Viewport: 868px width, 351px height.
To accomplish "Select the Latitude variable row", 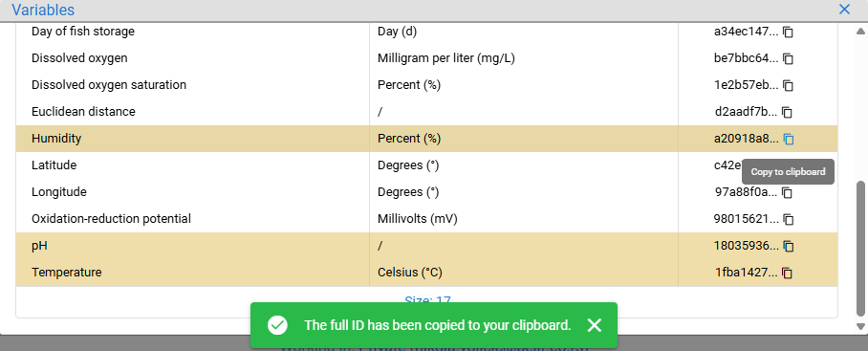I will click(426, 165).
